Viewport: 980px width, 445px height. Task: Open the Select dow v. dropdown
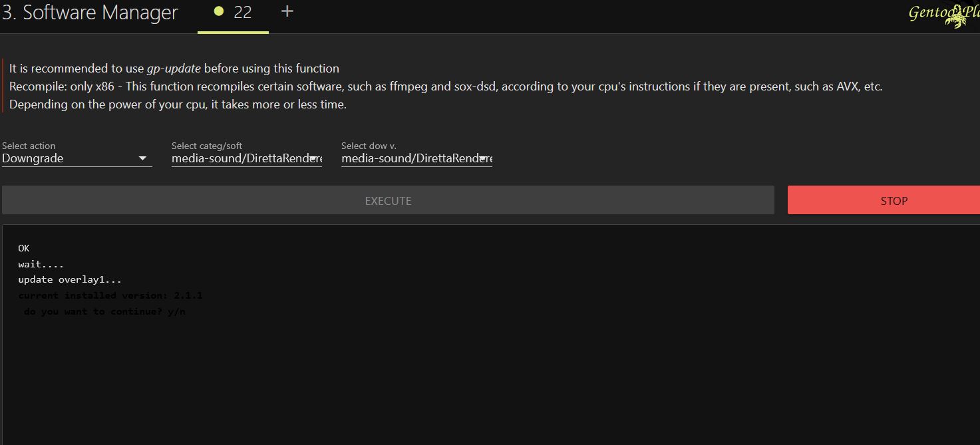point(416,158)
